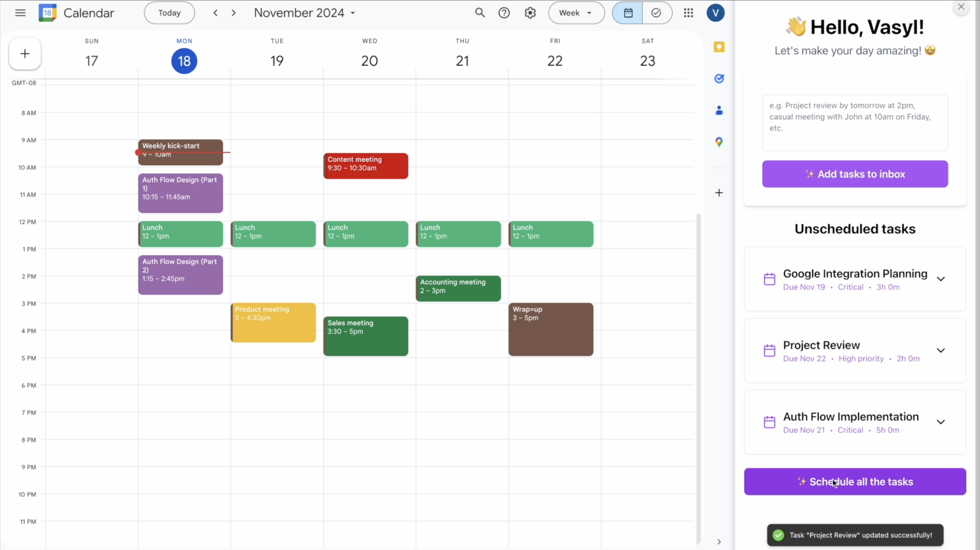This screenshot has height=550, width=980.
Task: Click Schedule all the tasks button
Action: pos(854,482)
